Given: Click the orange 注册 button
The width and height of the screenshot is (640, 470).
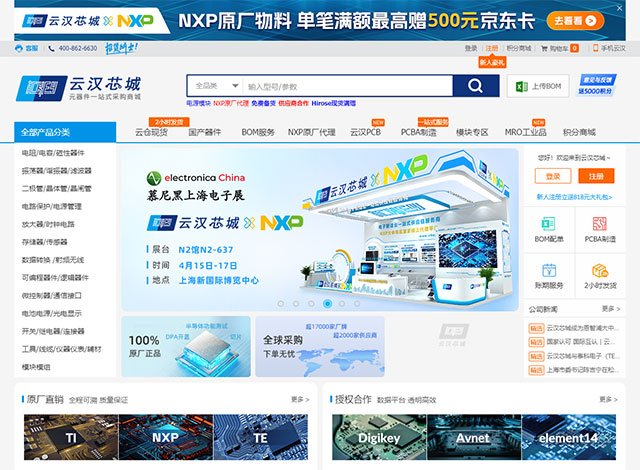Looking at the screenshot, I should pyautogui.click(x=597, y=176).
